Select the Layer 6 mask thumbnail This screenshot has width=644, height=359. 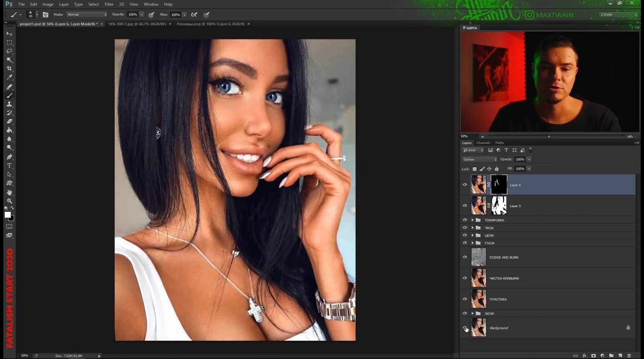click(x=499, y=185)
